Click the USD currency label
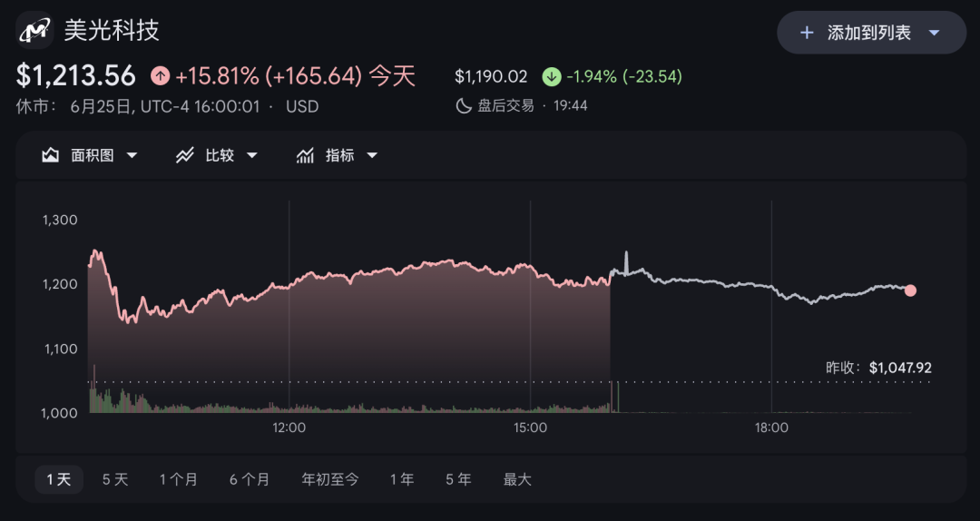The width and height of the screenshot is (980, 521). 302,106
